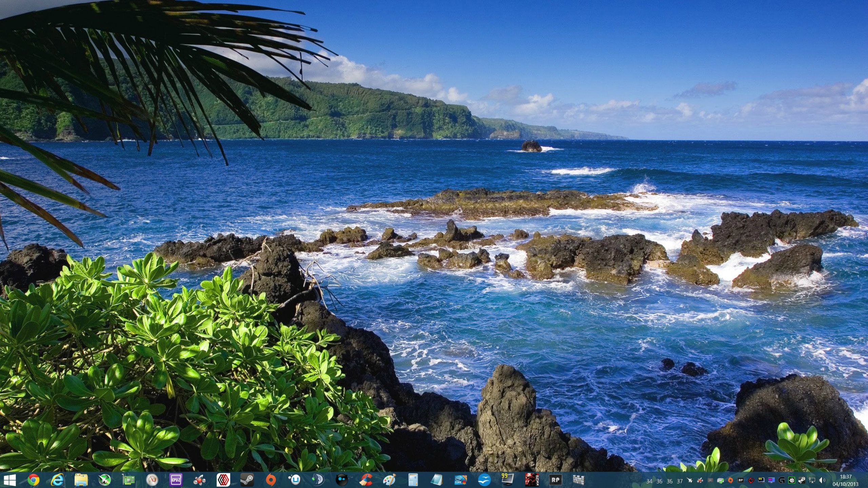This screenshot has height=488, width=868.
Task: Open the speedometer gauge app on taskbar
Action: (152, 480)
